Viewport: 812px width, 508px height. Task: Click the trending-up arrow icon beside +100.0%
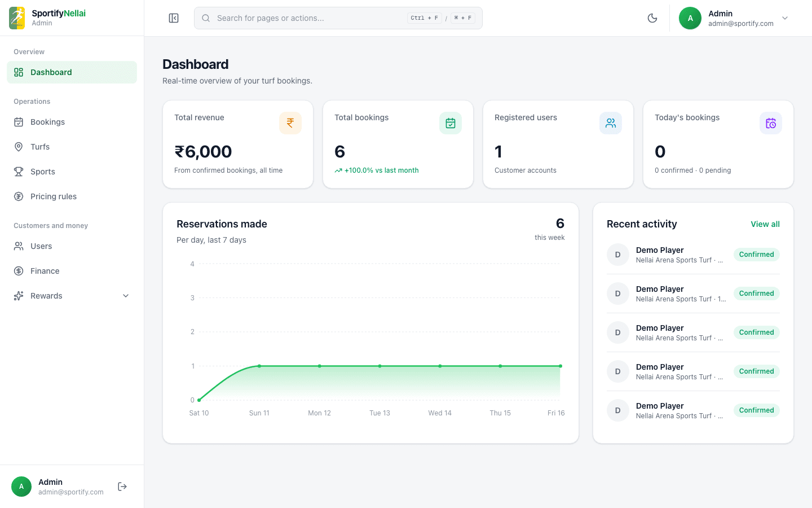coord(338,170)
